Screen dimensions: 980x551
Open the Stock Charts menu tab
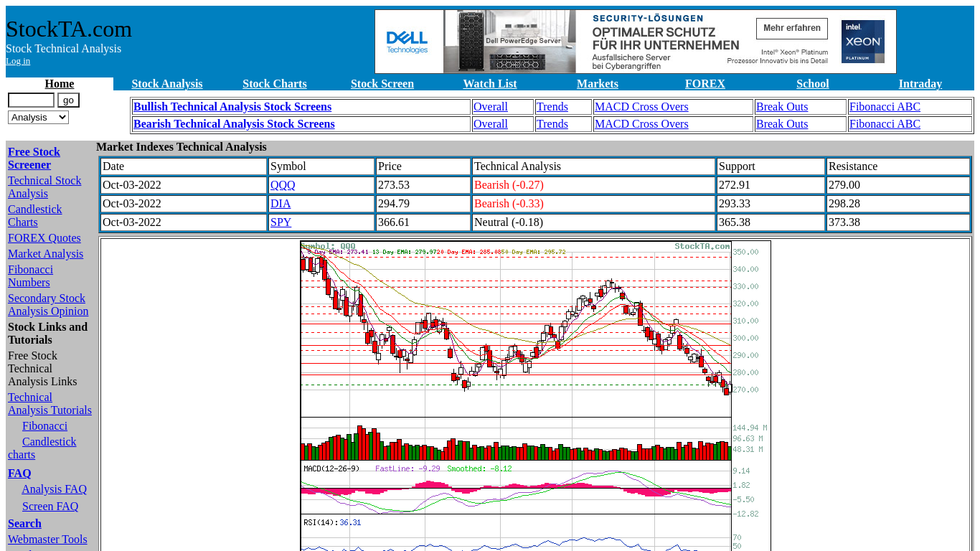point(274,84)
